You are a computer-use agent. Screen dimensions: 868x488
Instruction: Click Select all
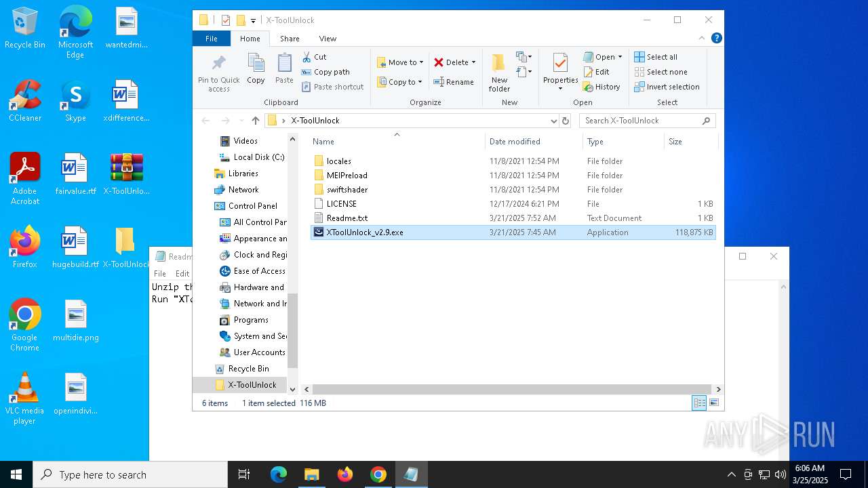coord(656,57)
